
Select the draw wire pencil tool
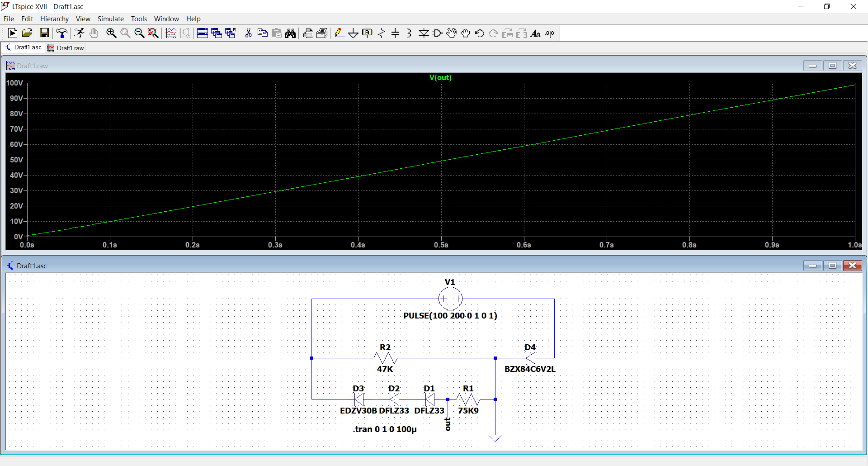[340, 33]
